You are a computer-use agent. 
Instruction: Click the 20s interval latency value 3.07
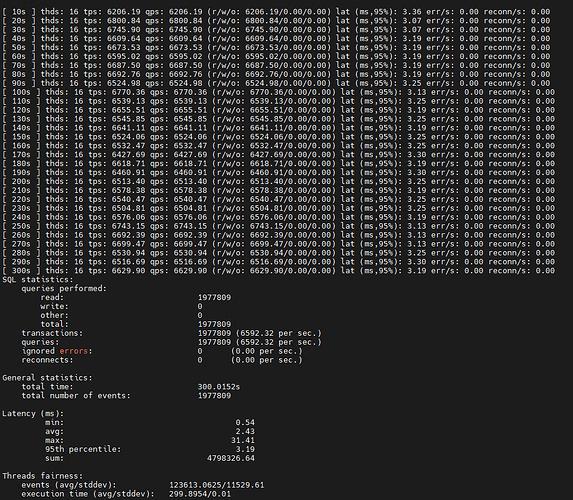click(x=412, y=21)
